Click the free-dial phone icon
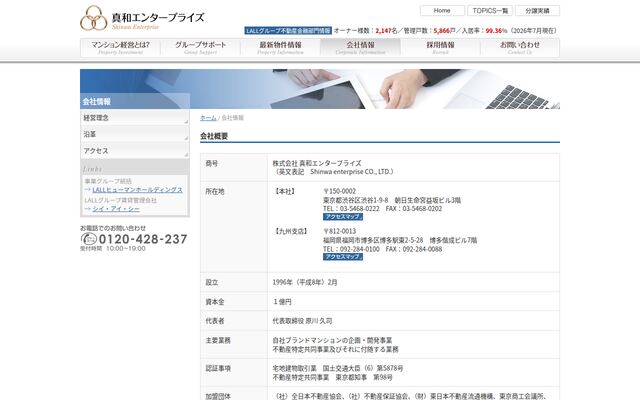This screenshot has height=400, width=640. (89, 239)
